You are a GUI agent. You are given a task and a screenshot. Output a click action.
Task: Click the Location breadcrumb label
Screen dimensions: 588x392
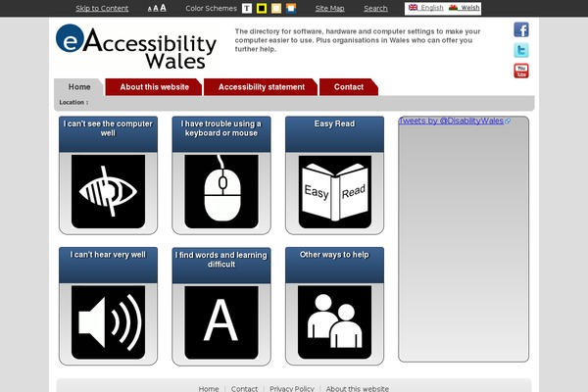[x=73, y=102]
